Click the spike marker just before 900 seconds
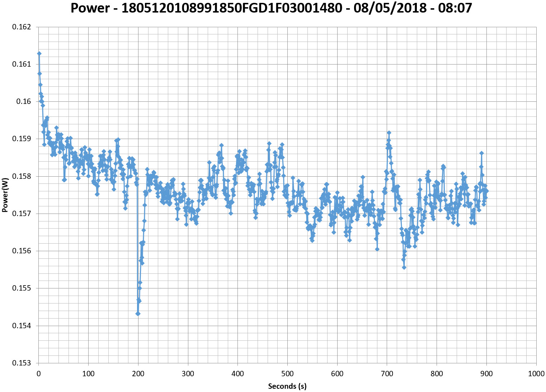This screenshot has width=546, height=392. click(481, 153)
